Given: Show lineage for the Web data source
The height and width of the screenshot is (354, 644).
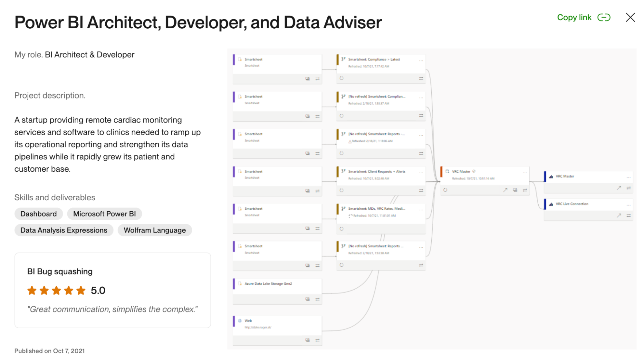Looking at the screenshot, I should (317, 340).
